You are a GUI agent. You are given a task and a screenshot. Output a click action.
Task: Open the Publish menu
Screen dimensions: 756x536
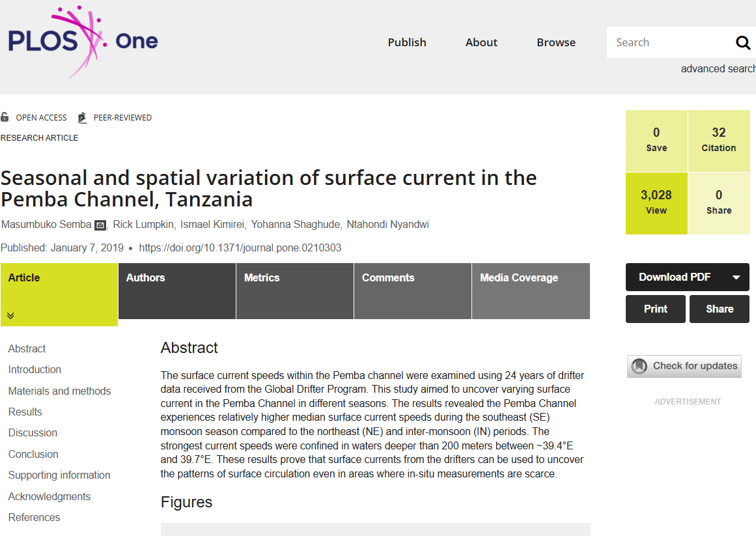pos(407,42)
